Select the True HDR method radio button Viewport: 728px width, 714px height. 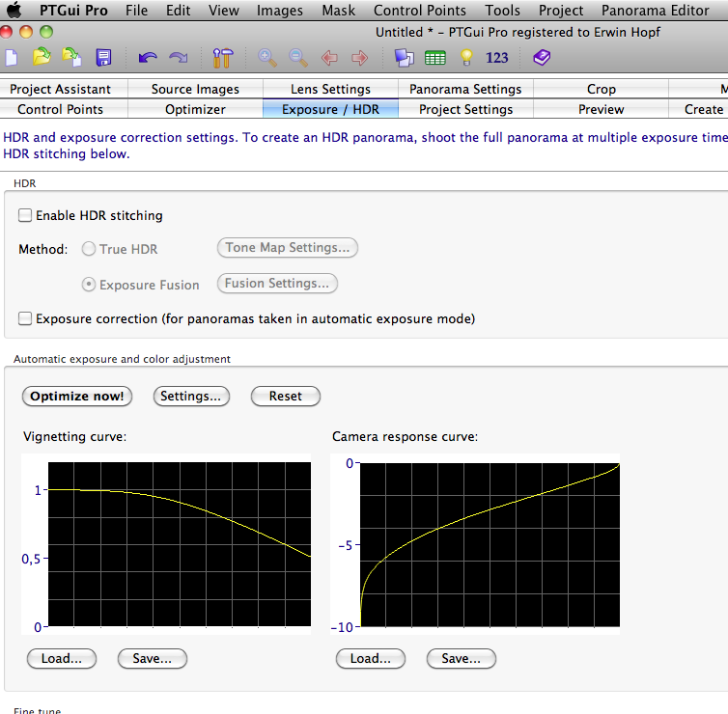[89, 249]
